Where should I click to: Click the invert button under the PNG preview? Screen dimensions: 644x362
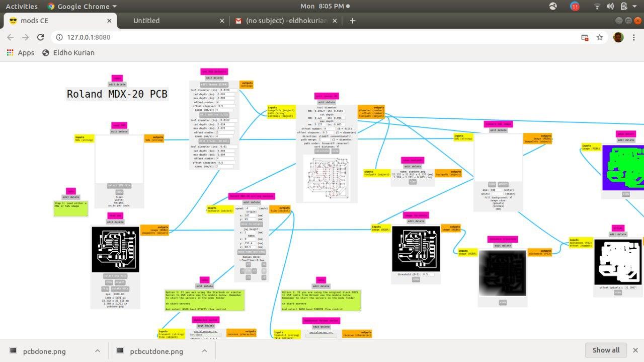120,282
